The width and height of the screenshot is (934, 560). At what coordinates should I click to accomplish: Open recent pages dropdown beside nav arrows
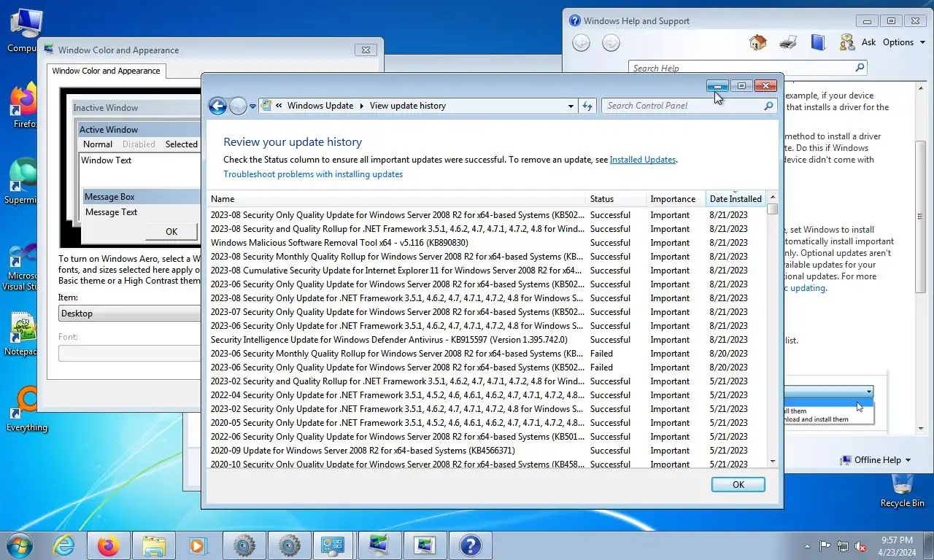(253, 106)
